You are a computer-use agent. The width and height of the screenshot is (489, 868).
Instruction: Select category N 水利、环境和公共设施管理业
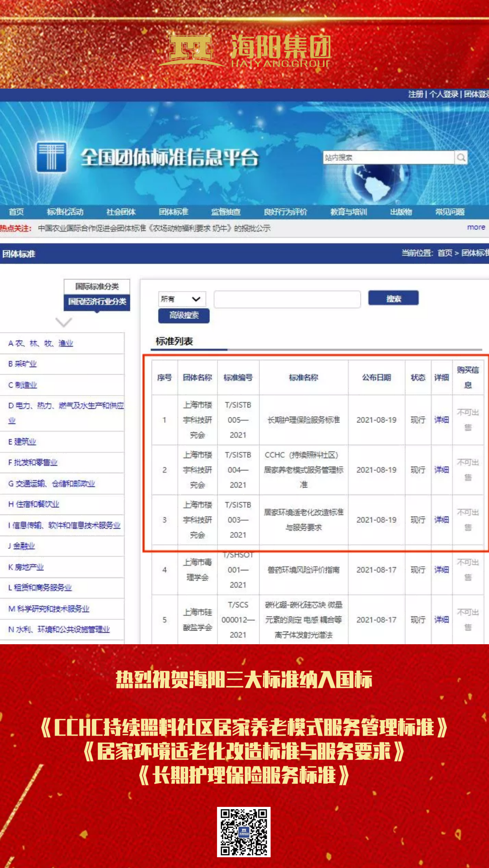pos(59,629)
